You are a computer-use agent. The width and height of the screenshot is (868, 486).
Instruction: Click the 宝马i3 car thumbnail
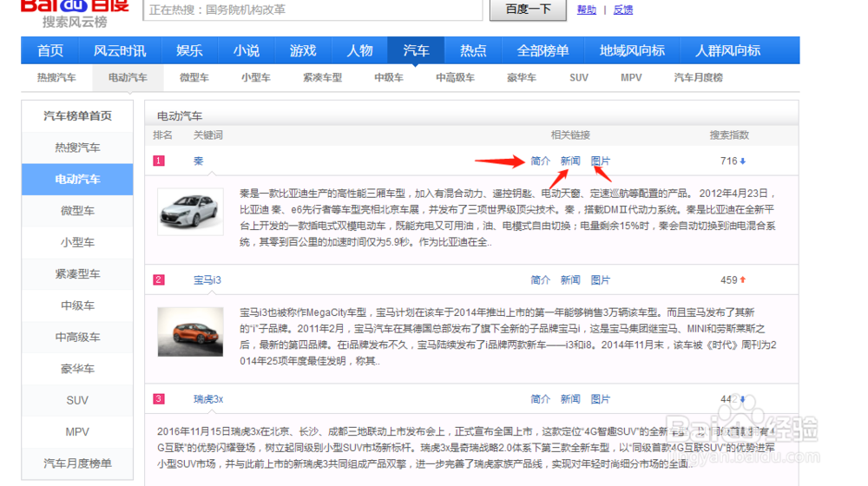coord(190,332)
